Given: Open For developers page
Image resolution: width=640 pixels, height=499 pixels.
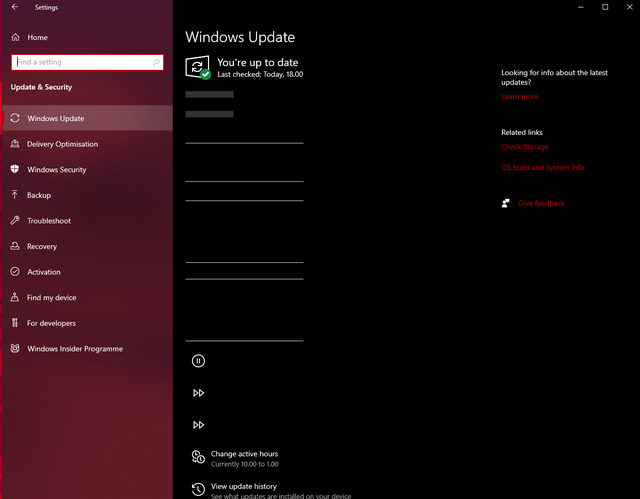Looking at the screenshot, I should [87, 323].
